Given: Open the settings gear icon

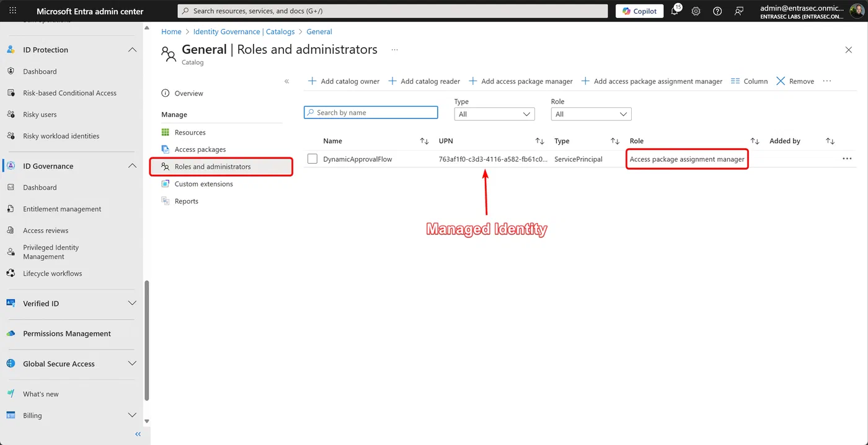Looking at the screenshot, I should tap(696, 11).
